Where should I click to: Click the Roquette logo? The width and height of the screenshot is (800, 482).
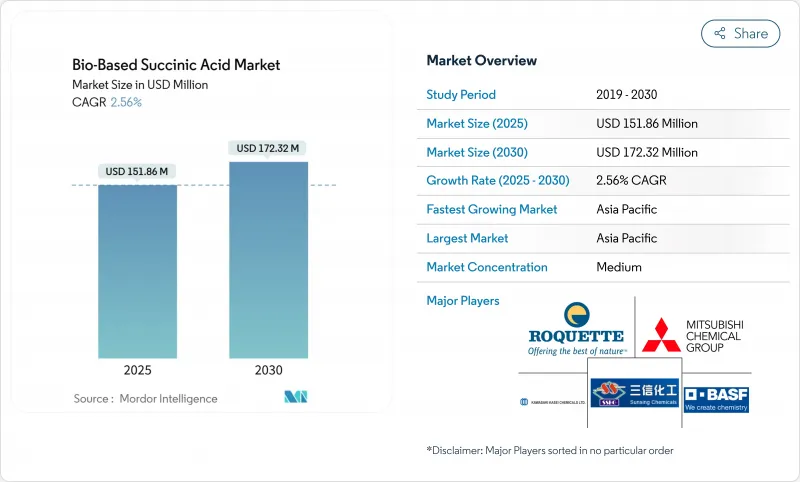click(576, 329)
